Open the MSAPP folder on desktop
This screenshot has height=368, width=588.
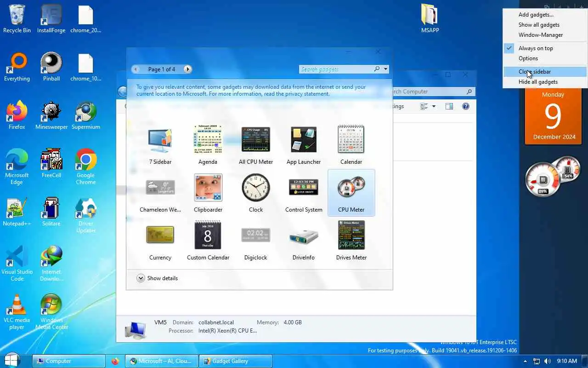430,19
